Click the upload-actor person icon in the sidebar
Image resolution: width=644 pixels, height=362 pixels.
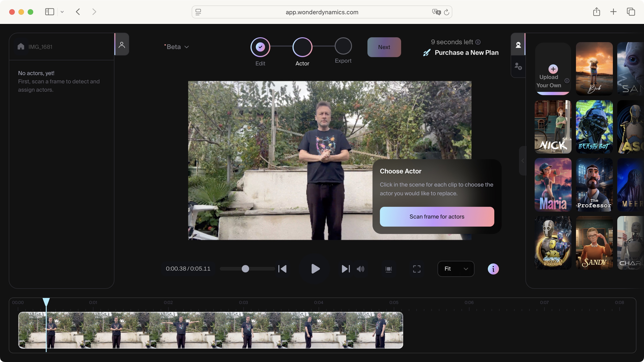[518, 66]
